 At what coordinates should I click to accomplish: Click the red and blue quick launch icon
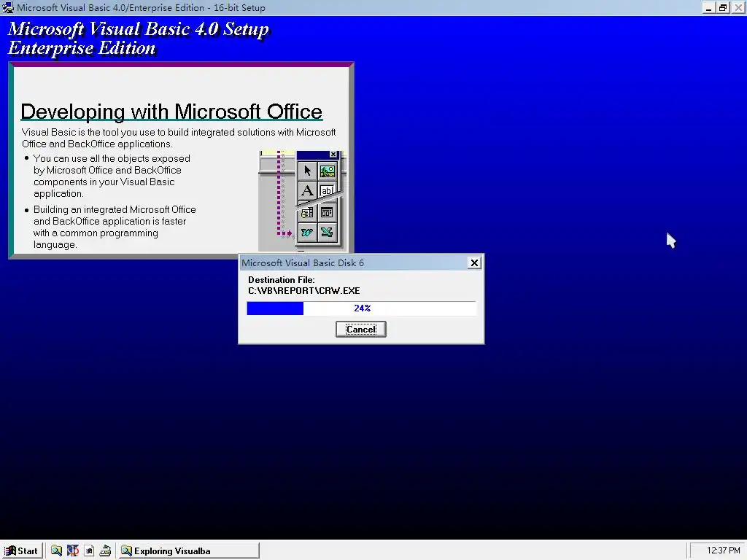click(x=73, y=551)
